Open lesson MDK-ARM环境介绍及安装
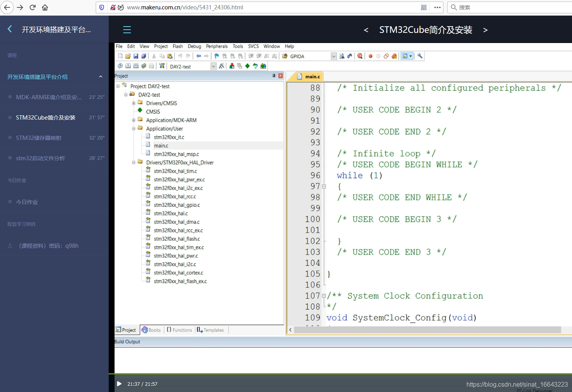Screen dimensions: 572x392 point(54,97)
